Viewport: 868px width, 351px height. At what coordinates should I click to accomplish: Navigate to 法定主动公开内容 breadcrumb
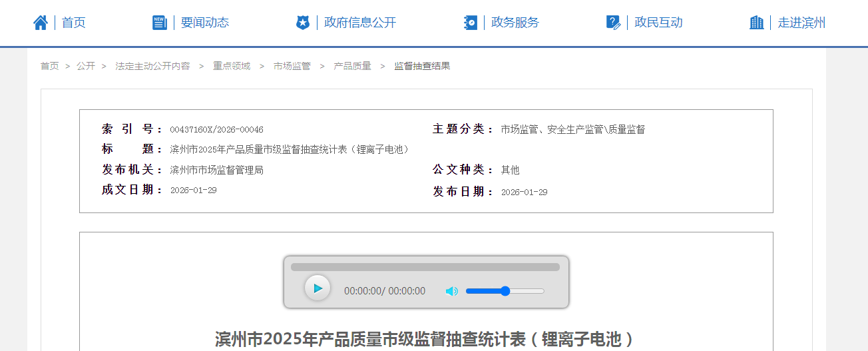(x=152, y=66)
